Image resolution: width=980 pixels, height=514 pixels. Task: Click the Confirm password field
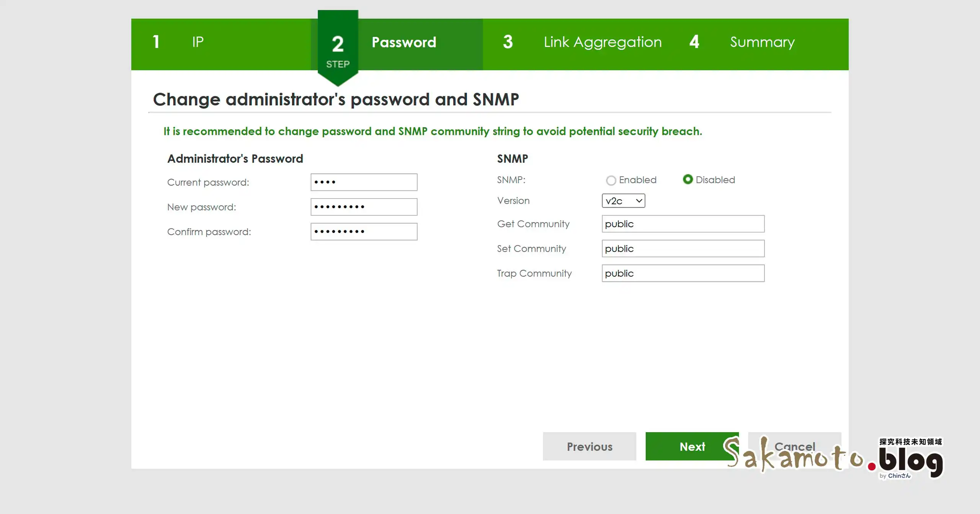point(364,232)
